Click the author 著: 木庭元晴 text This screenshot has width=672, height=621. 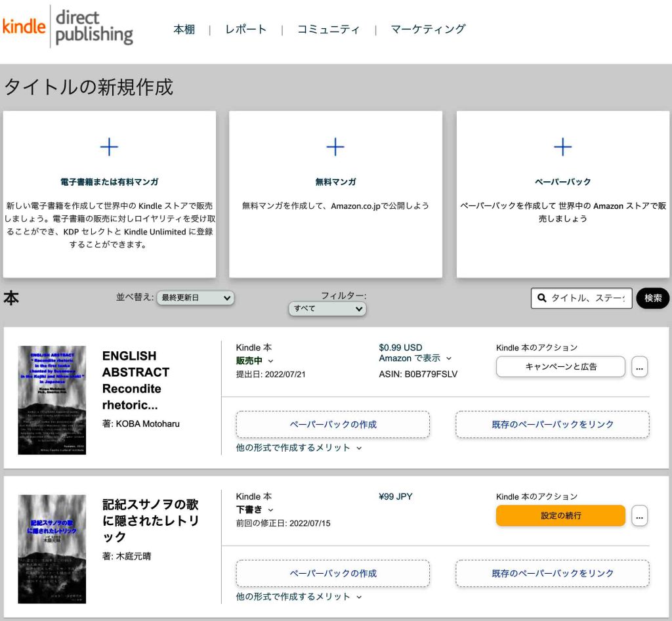pyautogui.click(x=127, y=556)
